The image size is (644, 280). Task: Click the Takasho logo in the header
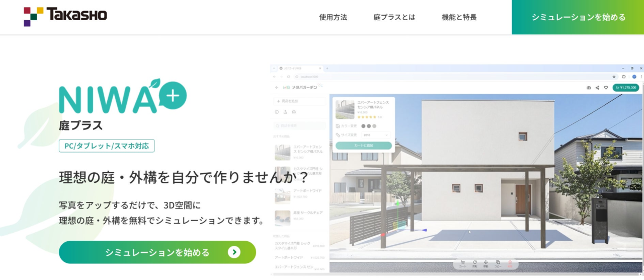65,17
